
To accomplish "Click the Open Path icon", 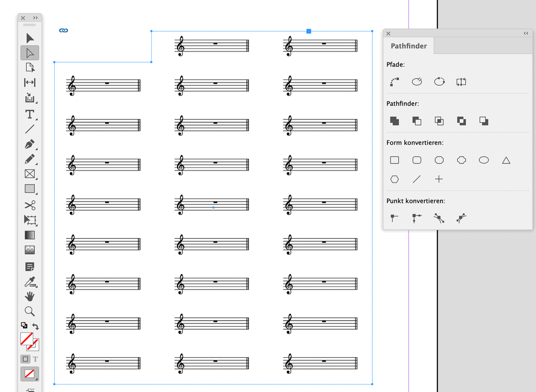I will (417, 82).
